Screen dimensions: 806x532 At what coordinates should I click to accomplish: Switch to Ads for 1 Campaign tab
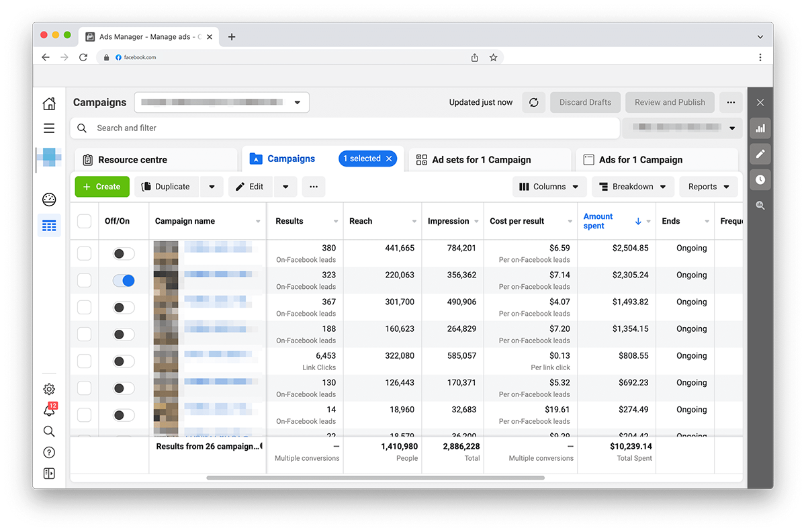point(657,160)
